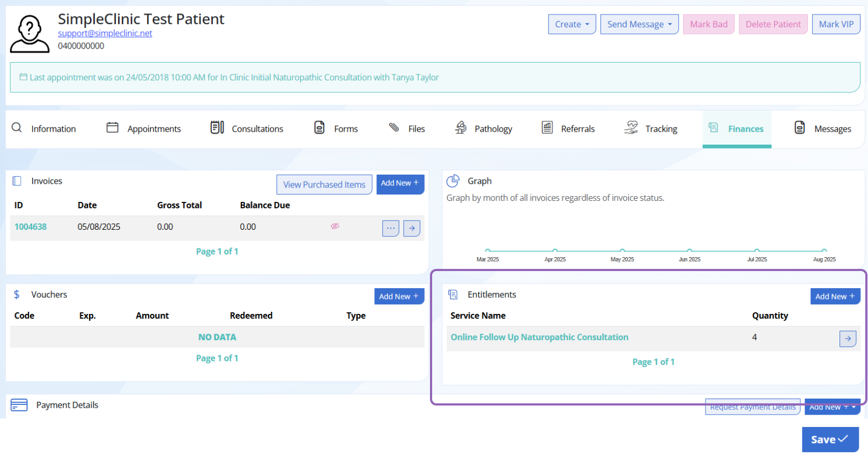Expand Payment Details Add New dropdown

833,407
